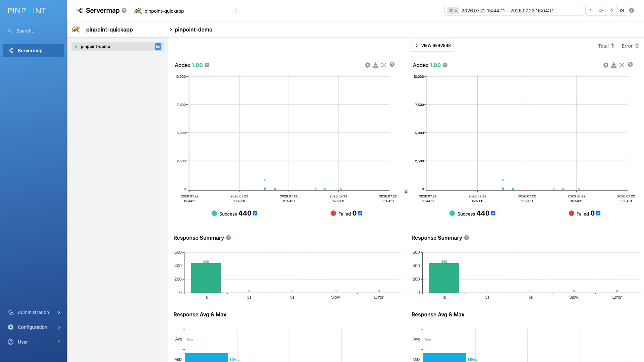Start realtime play button in header
Viewport: 644px width, 362px height.
[601, 10]
